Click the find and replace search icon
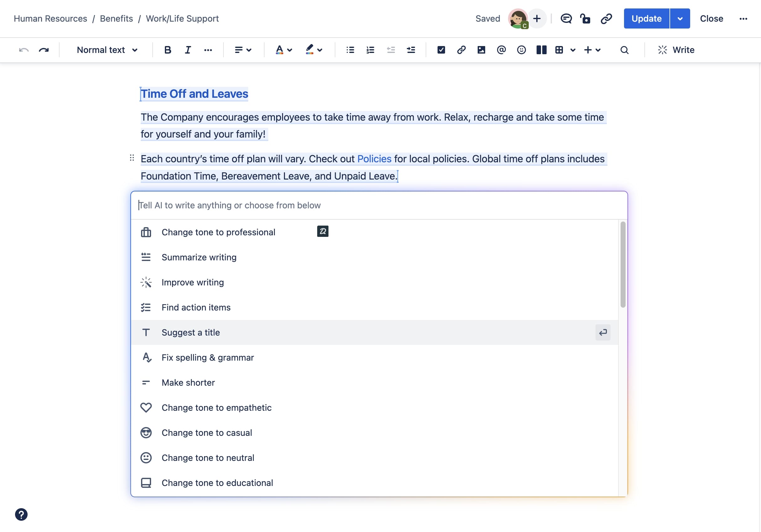 (x=624, y=50)
